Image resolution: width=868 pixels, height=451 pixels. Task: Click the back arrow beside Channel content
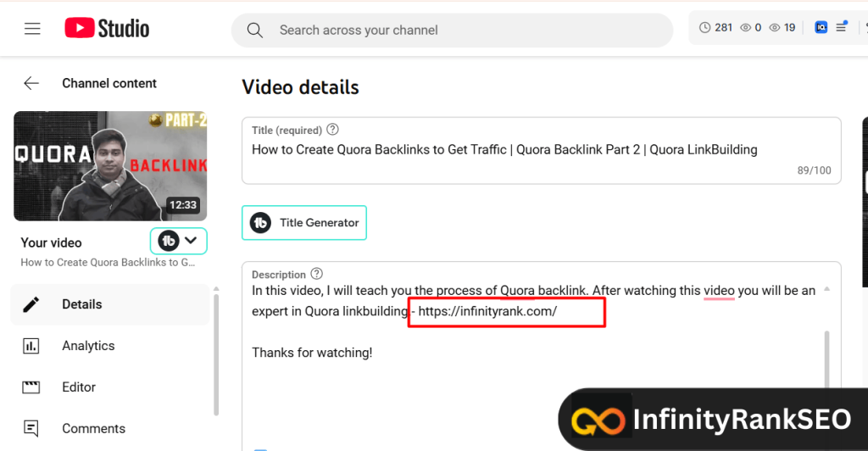click(31, 83)
